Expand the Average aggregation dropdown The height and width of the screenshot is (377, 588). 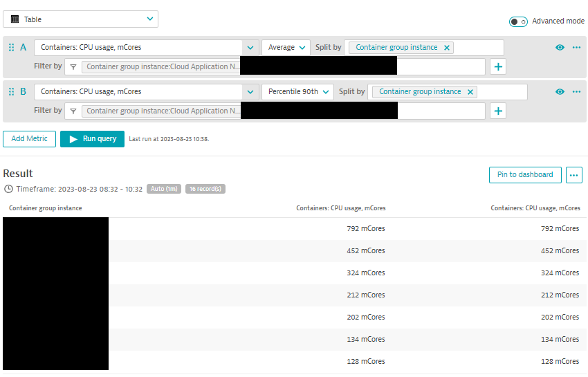pyautogui.click(x=286, y=48)
